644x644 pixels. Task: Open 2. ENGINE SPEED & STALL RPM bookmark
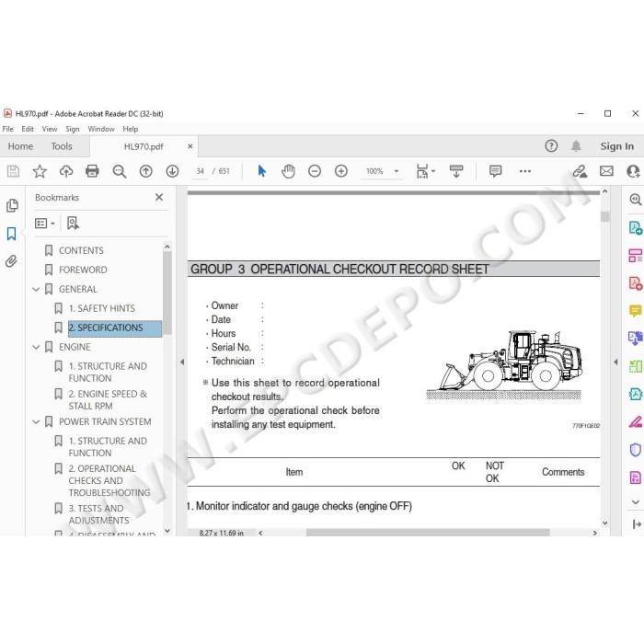click(108, 399)
